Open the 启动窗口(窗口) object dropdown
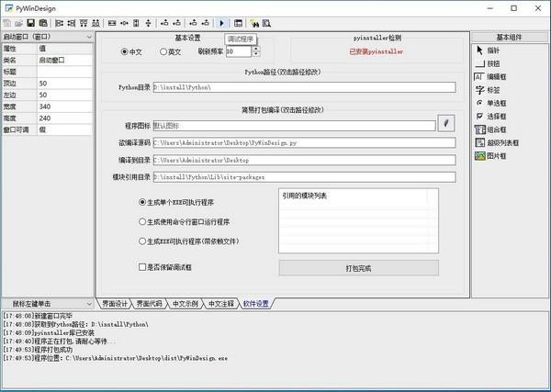 point(88,37)
